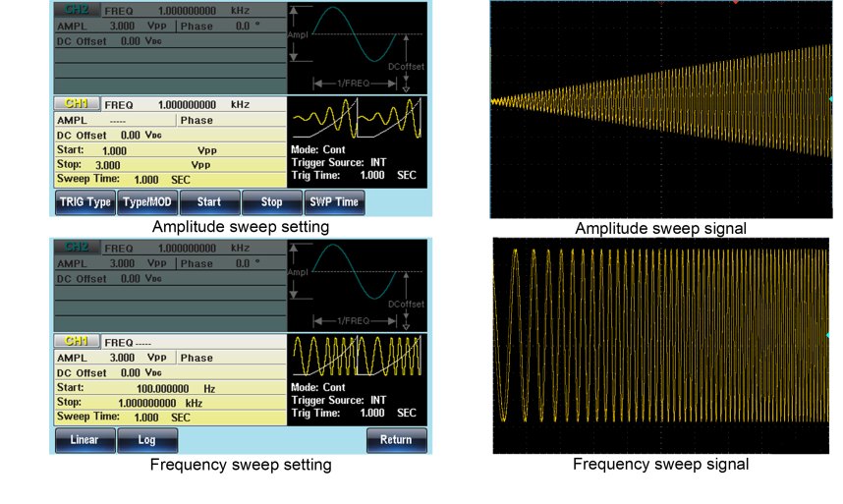Click amplitude sweep waveform preview icon
The height and width of the screenshot is (504, 843).
[357, 119]
